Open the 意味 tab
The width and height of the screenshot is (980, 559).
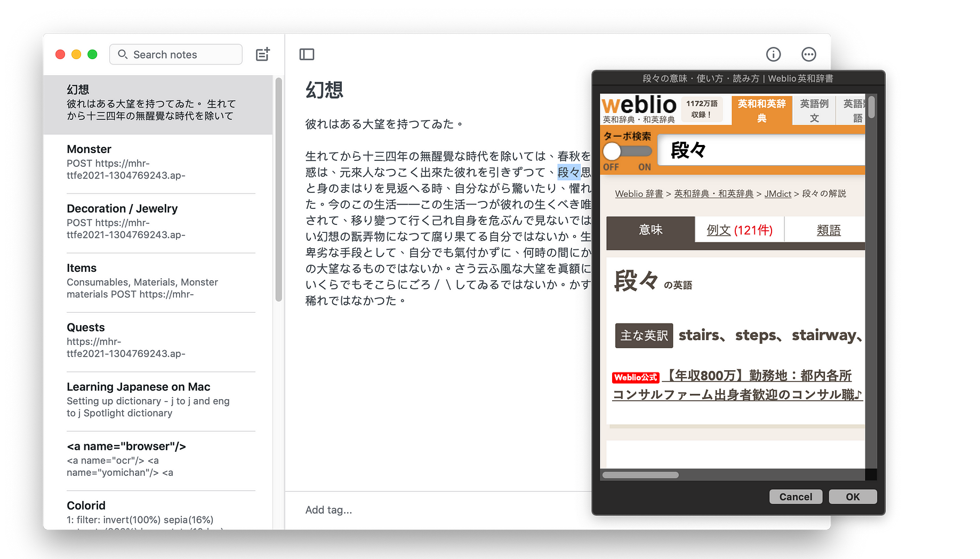650,230
